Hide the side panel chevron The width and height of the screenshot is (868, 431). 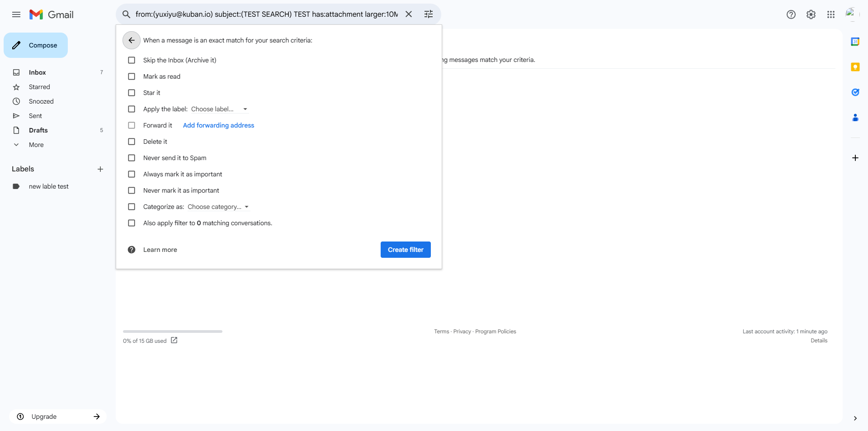855,418
